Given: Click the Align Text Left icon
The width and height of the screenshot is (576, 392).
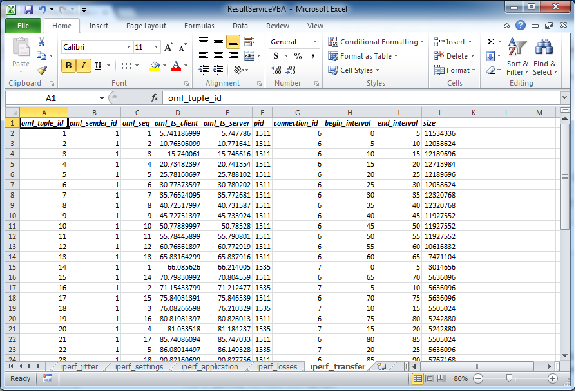Looking at the screenshot, I should [x=204, y=56].
